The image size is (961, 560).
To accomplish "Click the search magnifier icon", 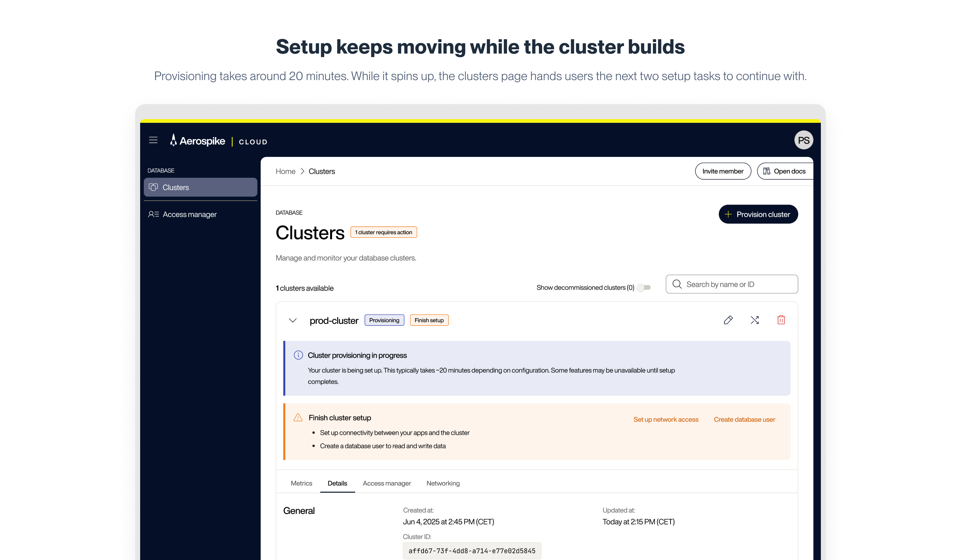I will 677,285.
